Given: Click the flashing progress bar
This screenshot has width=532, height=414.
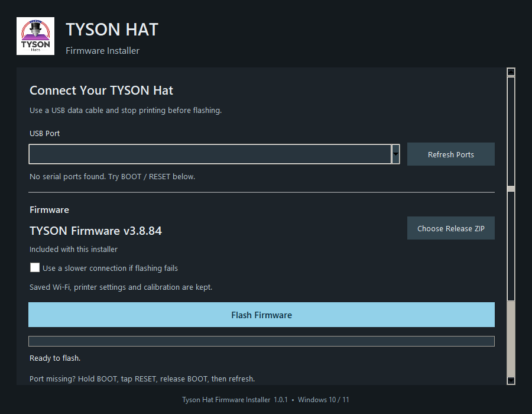Looking at the screenshot, I should coord(261,341).
